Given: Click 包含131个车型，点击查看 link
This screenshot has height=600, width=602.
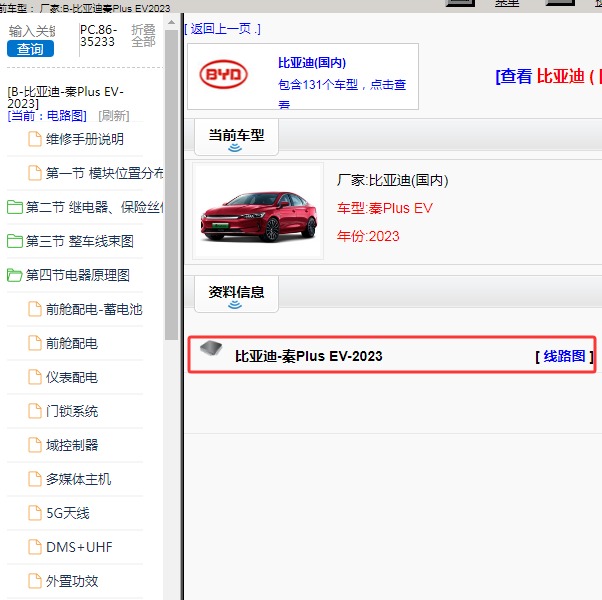Looking at the screenshot, I should tap(342, 93).
